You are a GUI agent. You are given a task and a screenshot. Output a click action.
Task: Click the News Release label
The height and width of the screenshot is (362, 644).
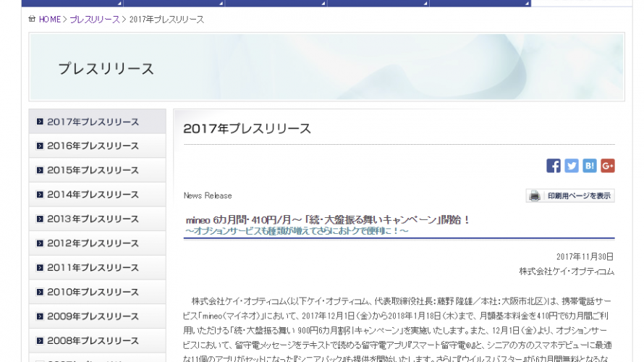(x=208, y=195)
